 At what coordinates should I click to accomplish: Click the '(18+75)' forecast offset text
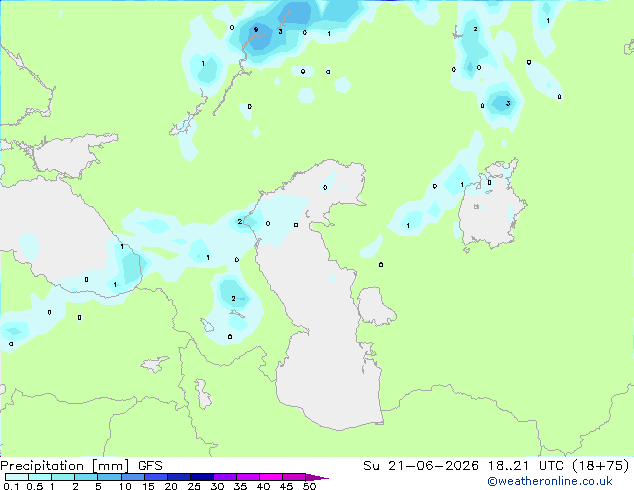pos(602,466)
